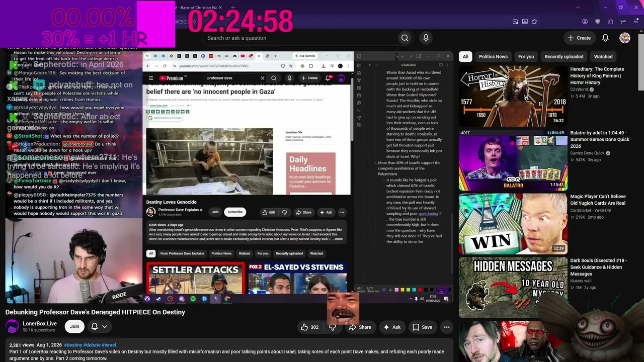Screen dimensions: 644x362
Task: Open the uBlock Origin shield extension
Action: pyautogui.click(x=598, y=22)
